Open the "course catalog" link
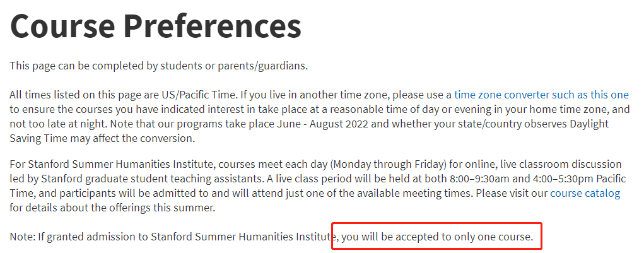The image size is (644, 253). pos(585,194)
